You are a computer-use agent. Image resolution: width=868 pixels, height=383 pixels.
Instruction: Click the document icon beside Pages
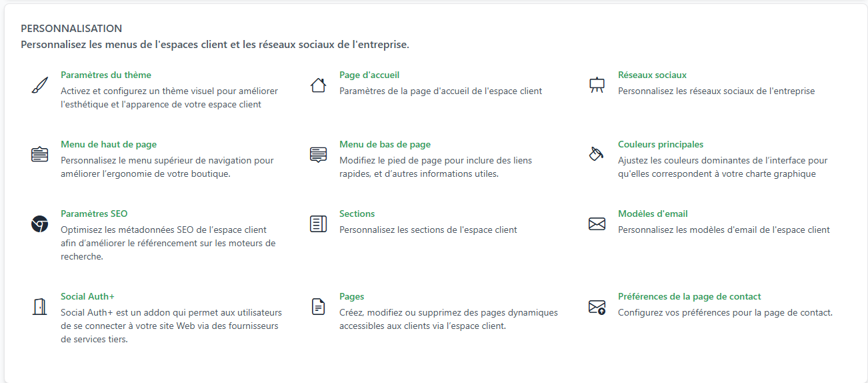point(318,307)
